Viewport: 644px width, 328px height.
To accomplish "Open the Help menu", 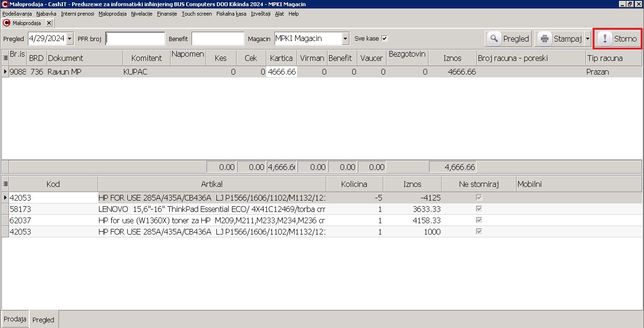I will coord(294,14).
